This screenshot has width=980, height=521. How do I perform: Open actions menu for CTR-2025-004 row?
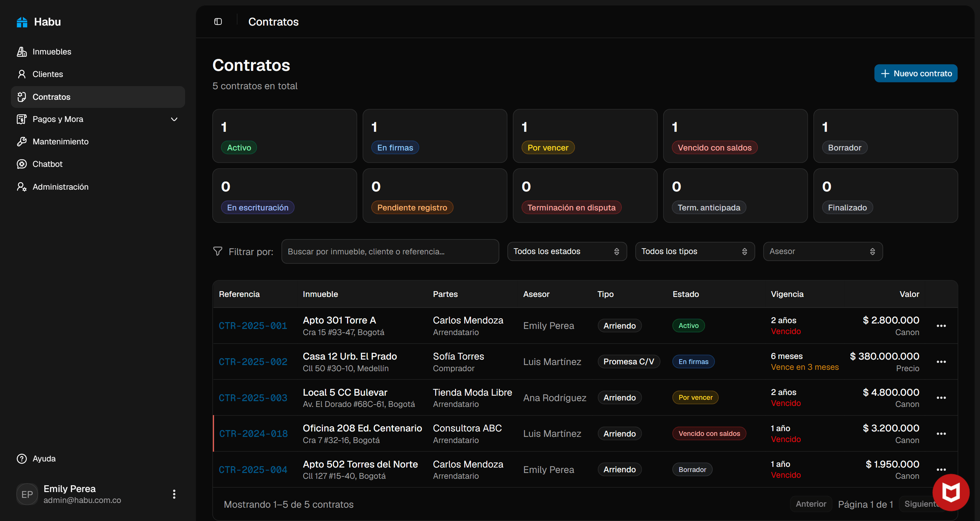(941, 470)
